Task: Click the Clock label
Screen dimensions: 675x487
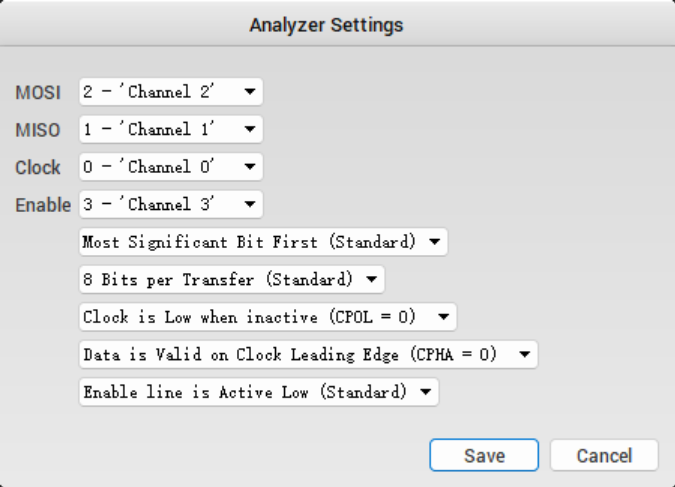Action: [x=38, y=168]
